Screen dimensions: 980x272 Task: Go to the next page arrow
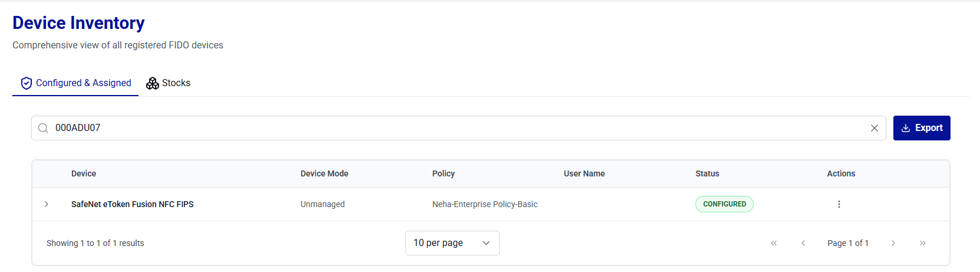click(x=893, y=243)
